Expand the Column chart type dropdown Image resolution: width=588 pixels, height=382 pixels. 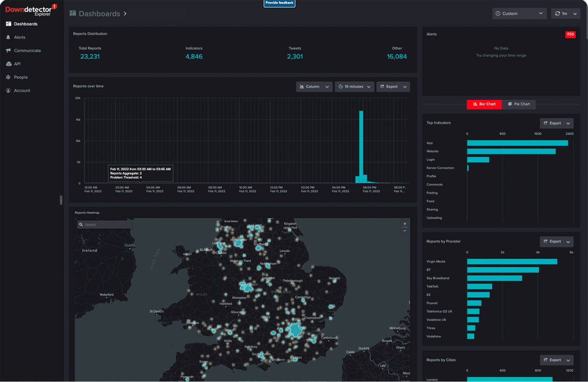(x=314, y=87)
